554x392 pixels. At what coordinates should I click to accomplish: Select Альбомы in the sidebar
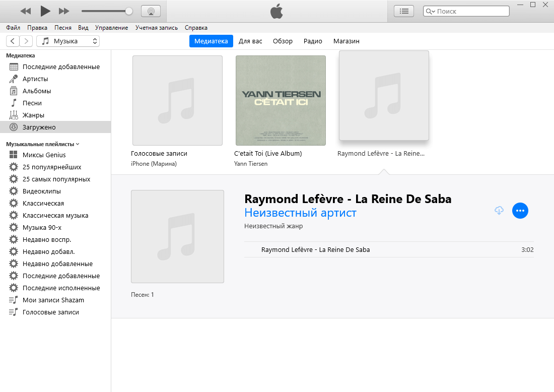(x=37, y=91)
